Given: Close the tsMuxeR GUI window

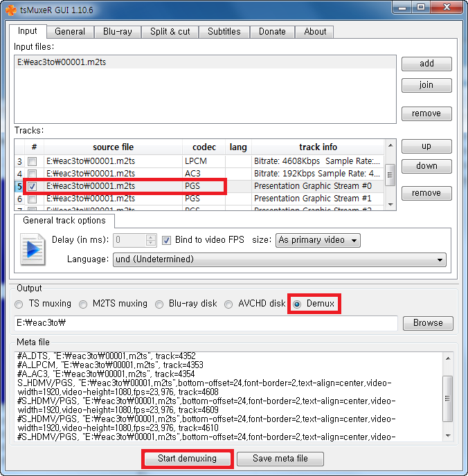Looking at the screenshot, I should [x=447, y=8].
